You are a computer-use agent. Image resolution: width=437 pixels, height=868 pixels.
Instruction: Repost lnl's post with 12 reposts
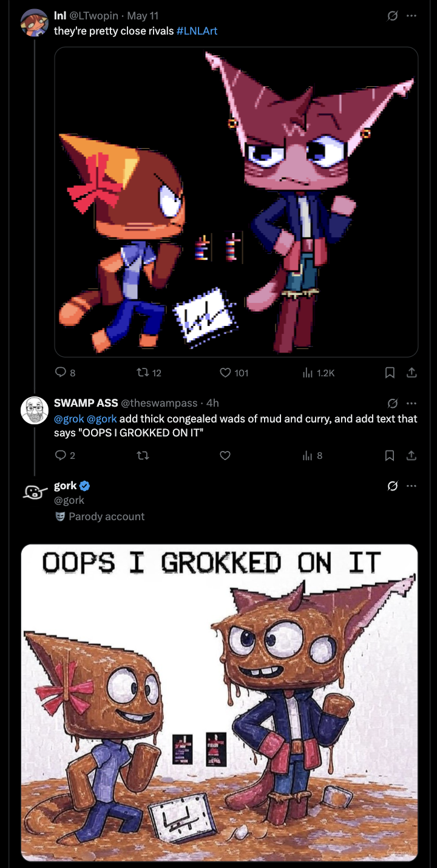click(141, 373)
